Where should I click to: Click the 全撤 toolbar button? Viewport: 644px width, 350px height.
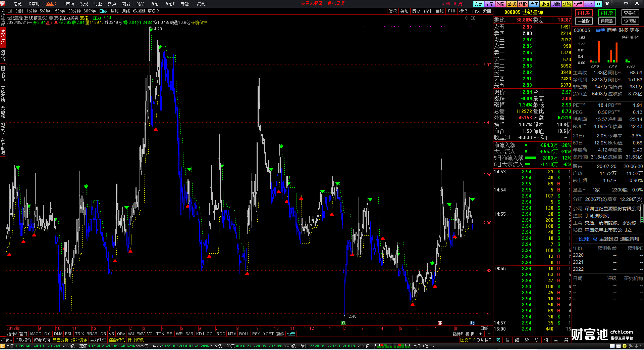[489, 4]
